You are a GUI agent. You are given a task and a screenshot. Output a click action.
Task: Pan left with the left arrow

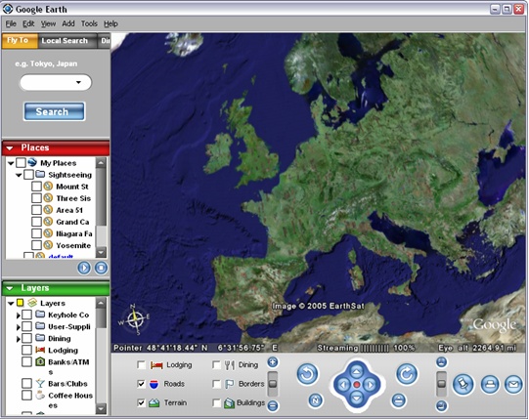coord(343,385)
